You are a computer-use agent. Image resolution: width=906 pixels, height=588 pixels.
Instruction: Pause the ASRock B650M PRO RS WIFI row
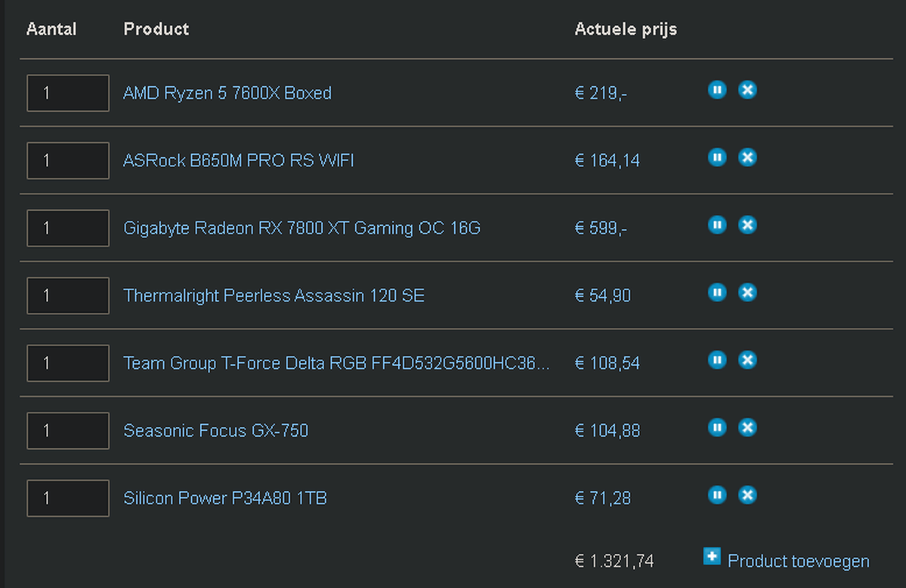coord(717,157)
